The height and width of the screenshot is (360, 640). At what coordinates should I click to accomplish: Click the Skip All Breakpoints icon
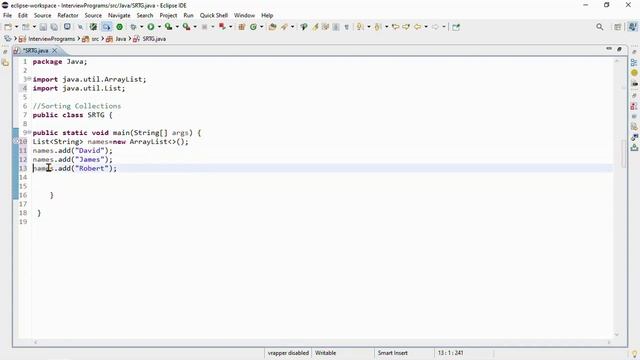tap(80, 27)
